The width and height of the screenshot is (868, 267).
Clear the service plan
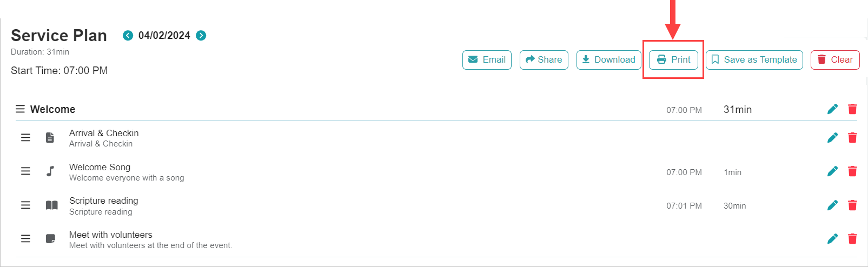(x=834, y=60)
